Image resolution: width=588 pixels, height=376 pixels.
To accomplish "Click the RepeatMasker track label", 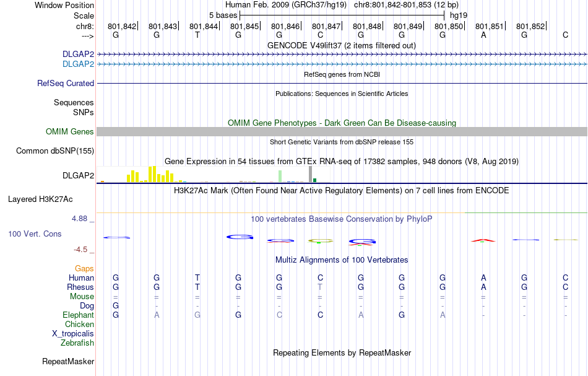I will point(68,361).
